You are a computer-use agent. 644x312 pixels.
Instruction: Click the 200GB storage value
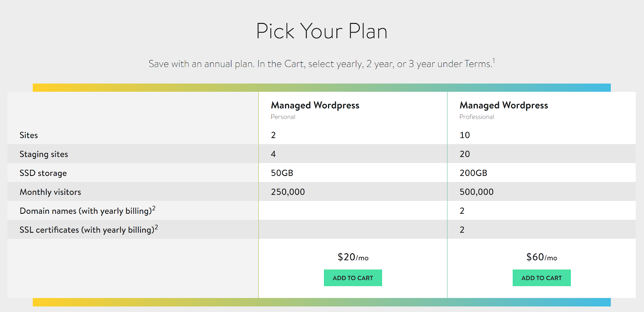coord(473,173)
